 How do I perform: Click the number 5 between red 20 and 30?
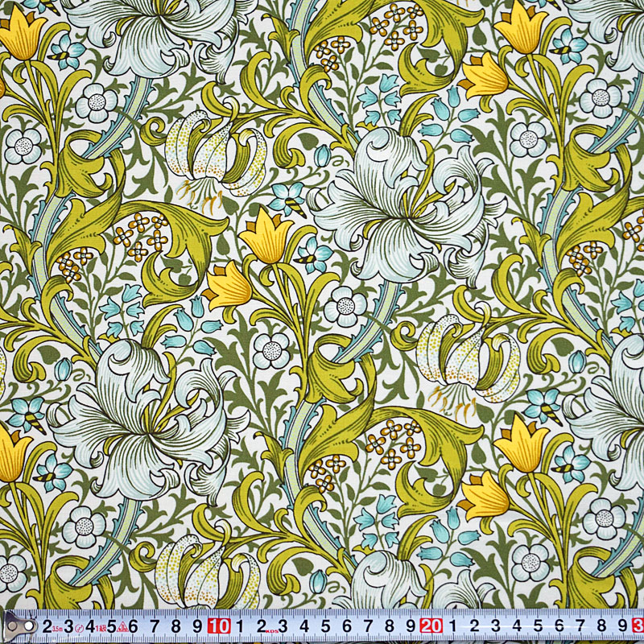click(x=539, y=625)
